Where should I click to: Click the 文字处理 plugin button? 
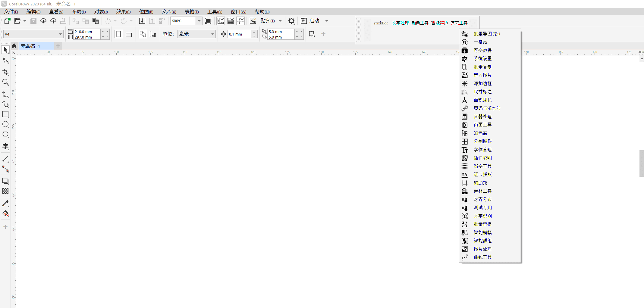point(400,23)
